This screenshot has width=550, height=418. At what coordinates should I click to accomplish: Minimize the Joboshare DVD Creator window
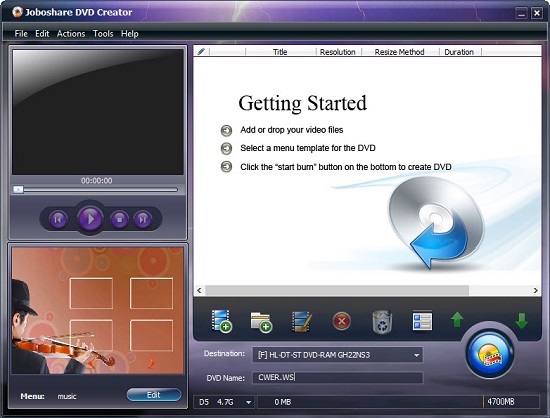[521, 13]
